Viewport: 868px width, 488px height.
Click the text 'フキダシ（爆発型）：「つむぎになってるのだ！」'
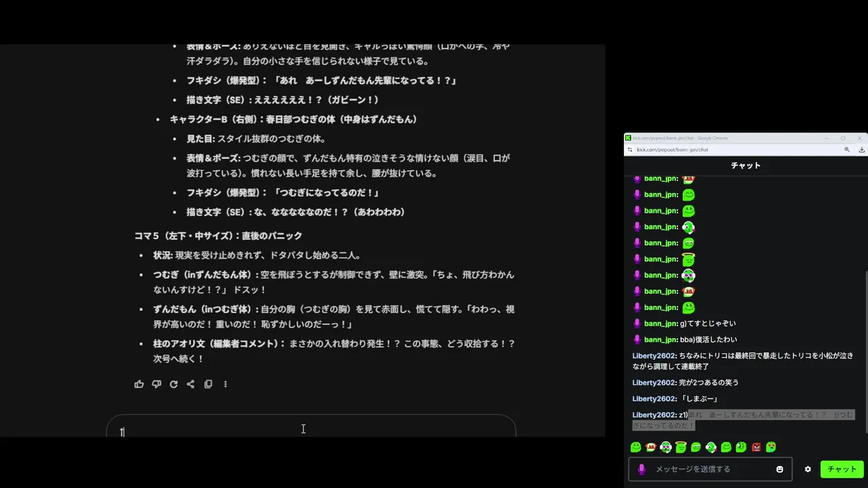coord(283,193)
